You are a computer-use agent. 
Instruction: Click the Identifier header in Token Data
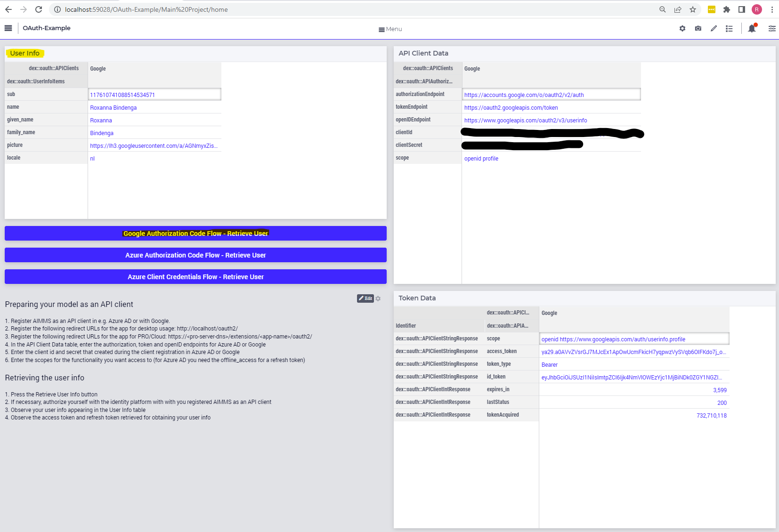pyautogui.click(x=406, y=326)
